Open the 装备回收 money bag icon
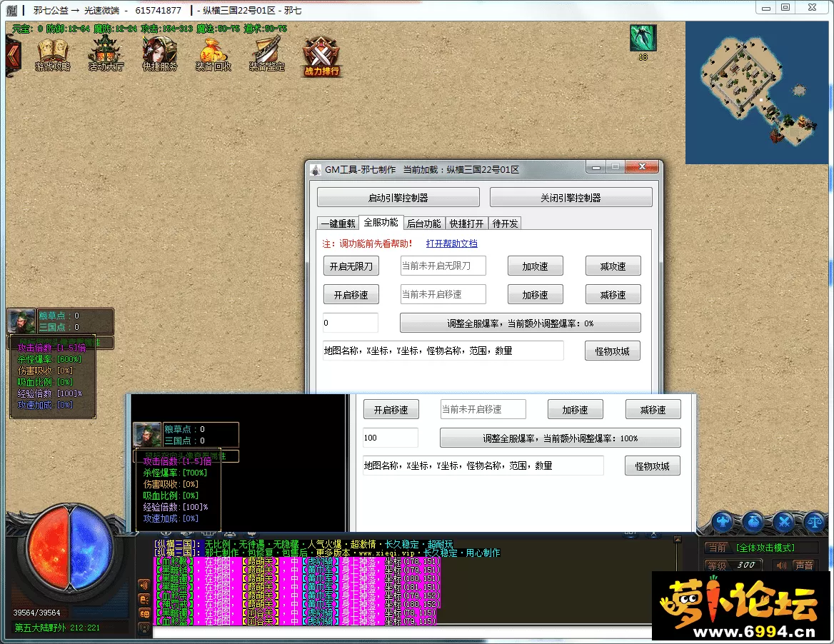This screenshot has width=834, height=644. pyautogui.click(x=213, y=55)
